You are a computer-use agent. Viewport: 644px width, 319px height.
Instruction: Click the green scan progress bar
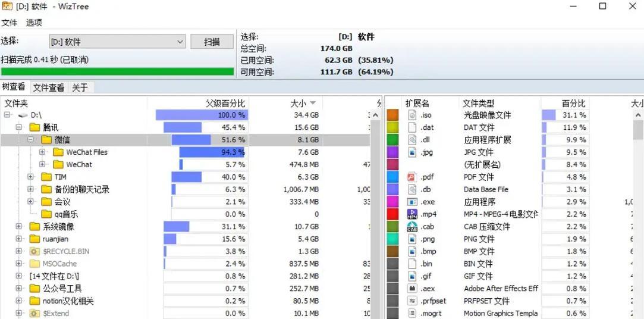118,71
